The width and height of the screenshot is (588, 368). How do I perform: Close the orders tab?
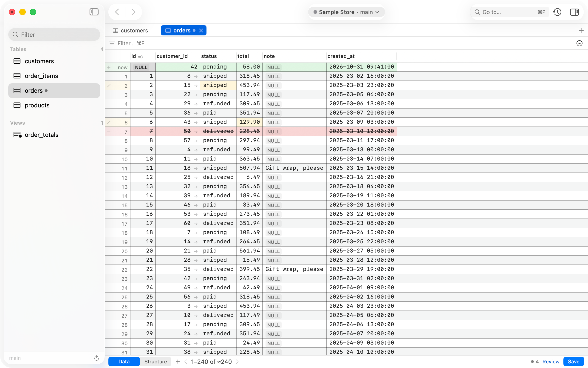[x=201, y=30]
